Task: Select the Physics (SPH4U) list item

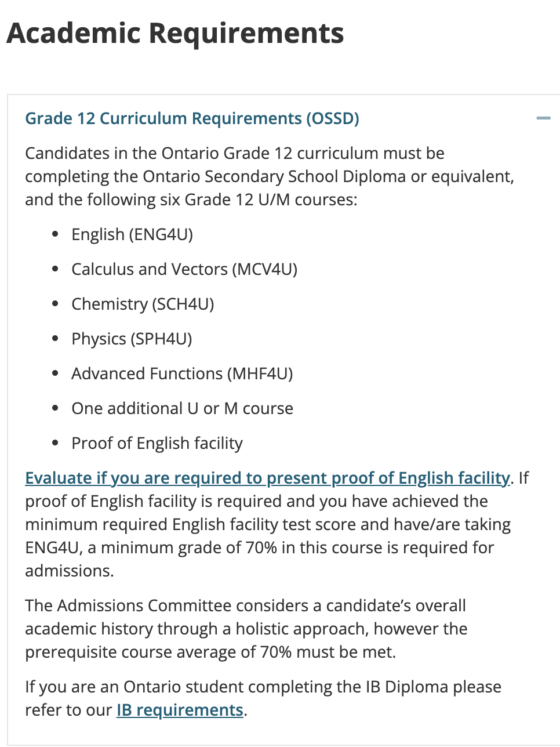Action: [x=132, y=339]
